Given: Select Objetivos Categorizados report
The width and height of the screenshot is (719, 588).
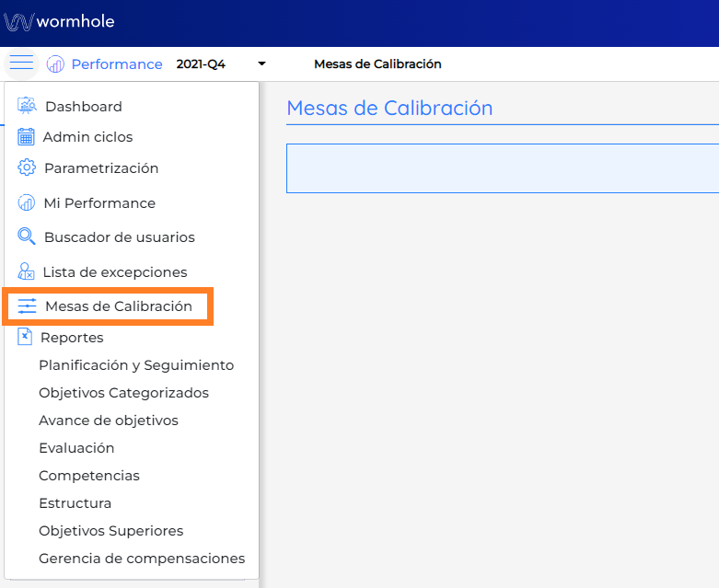Looking at the screenshot, I should coord(123,393).
